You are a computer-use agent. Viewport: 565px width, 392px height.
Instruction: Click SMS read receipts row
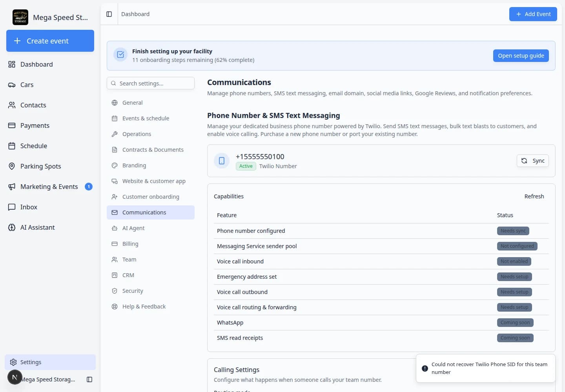[x=381, y=338]
